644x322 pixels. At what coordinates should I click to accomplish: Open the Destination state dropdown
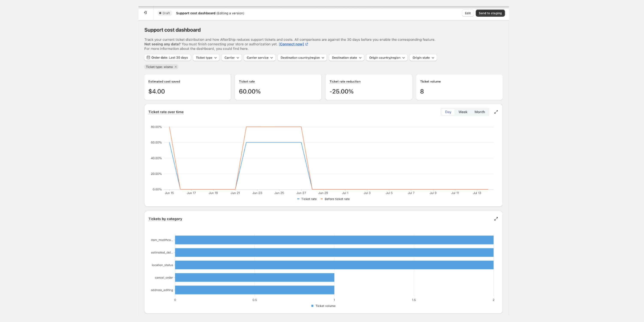click(x=346, y=58)
